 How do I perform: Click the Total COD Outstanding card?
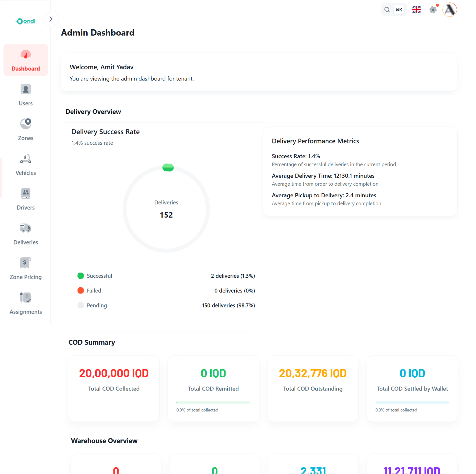coord(313,388)
